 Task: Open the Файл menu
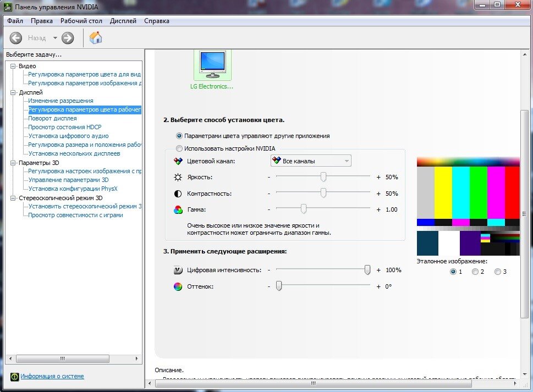click(15, 21)
